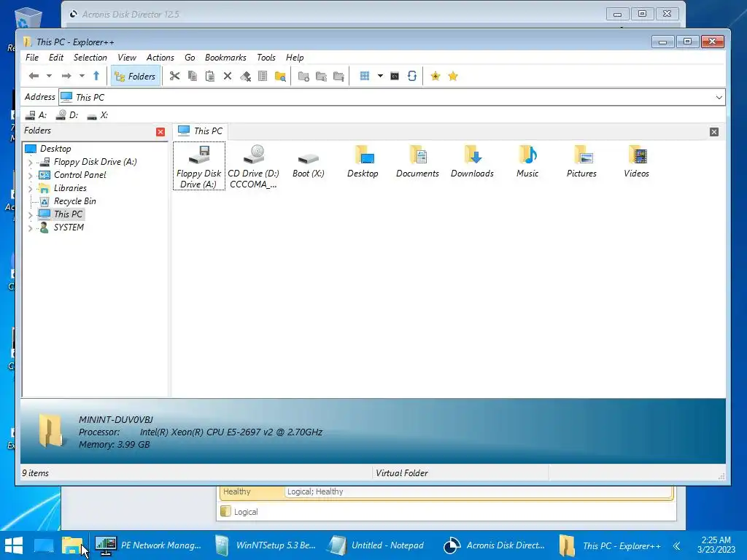The width and height of the screenshot is (747, 560).
Task: Select the Downloads folder icon
Action: (472, 162)
